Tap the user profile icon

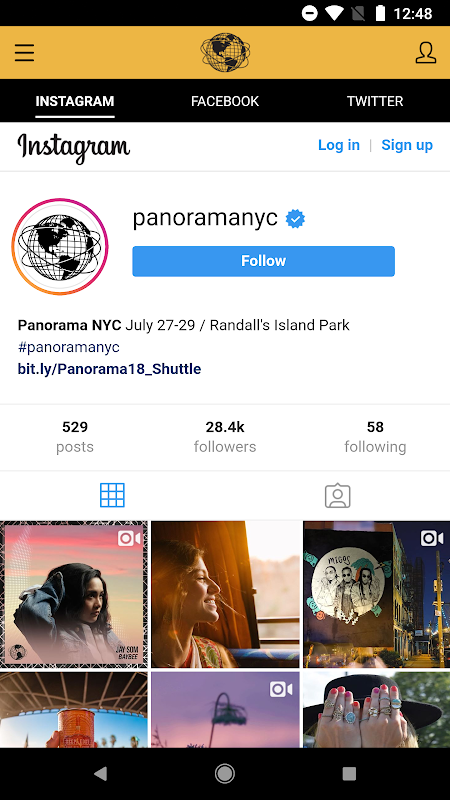426,53
